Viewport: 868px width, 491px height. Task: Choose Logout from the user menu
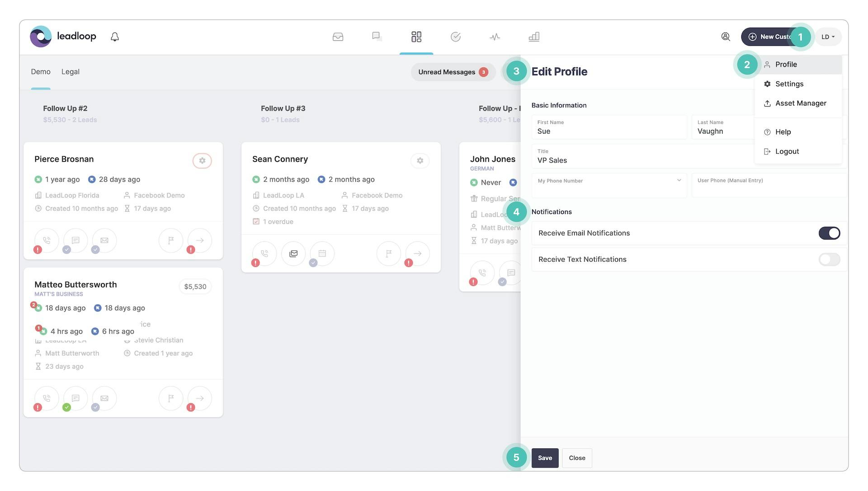click(787, 152)
